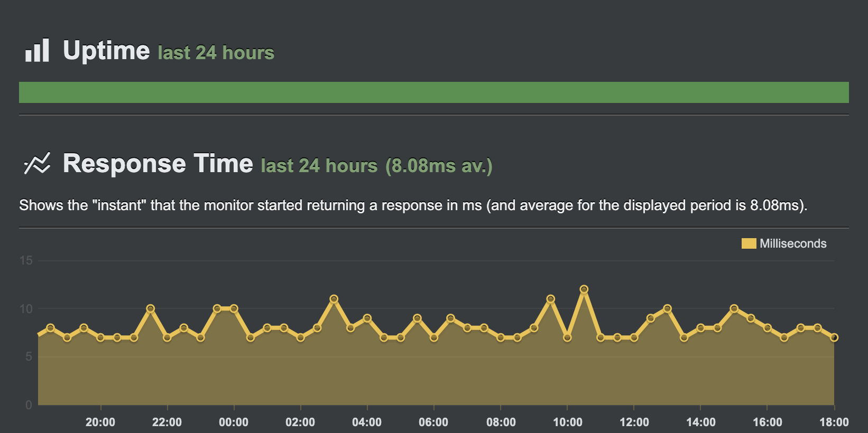The width and height of the screenshot is (868, 433).
Task: Click the Response Time line graph icon
Action: pyautogui.click(x=37, y=164)
